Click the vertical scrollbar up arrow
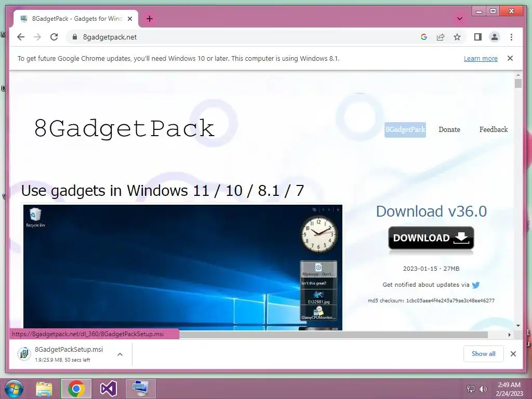532x399 pixels. click(518, 75)
